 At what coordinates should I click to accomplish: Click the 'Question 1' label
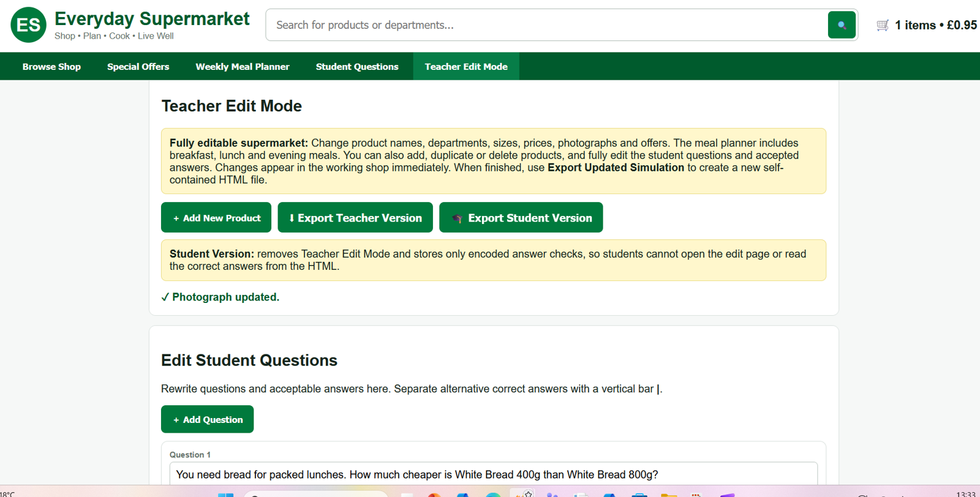[x=190, y=455]
